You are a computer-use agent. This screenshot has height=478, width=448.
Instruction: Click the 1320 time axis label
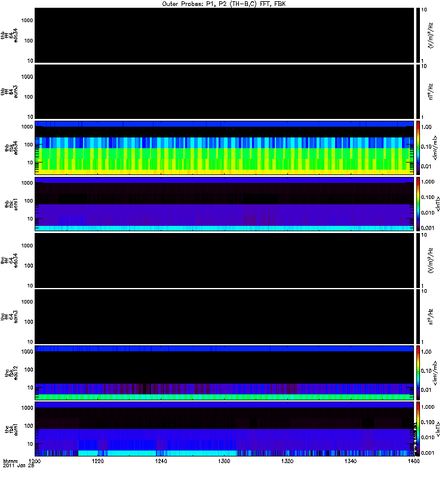click(x=287, y=461)
